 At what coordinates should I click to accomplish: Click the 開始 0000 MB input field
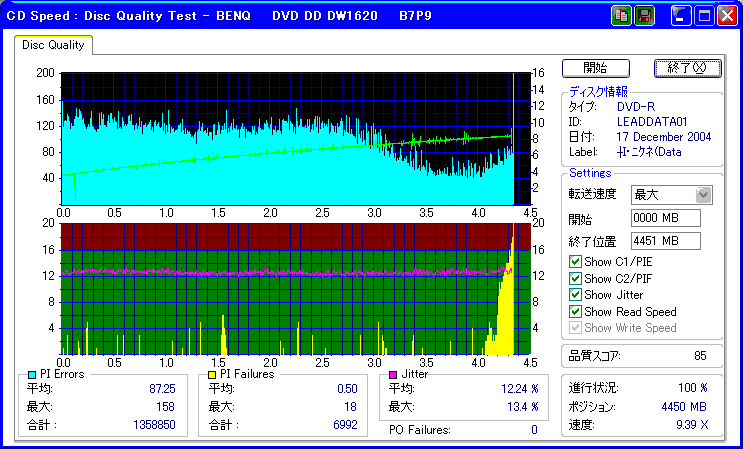[666, 218]
